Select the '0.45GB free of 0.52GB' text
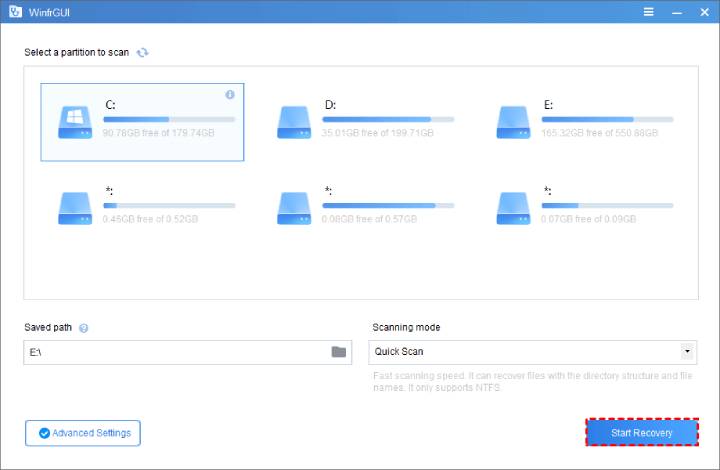This screenshot has height=470, width=720. [x=150, y=219]
